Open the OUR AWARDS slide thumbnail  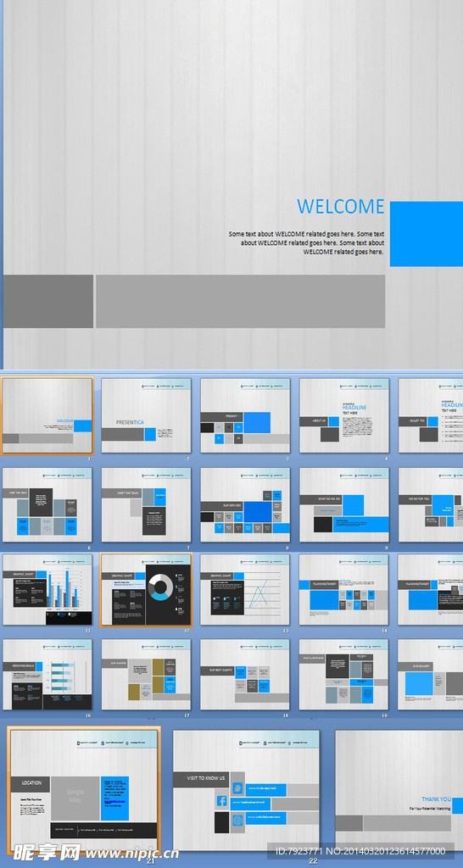coord(146,675)
